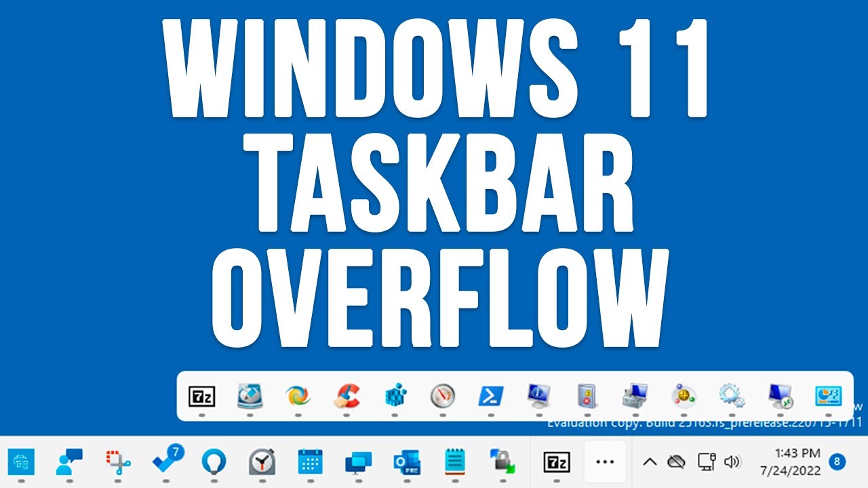
Task: Launch the disk drive cleanup icon in the overflow flyout
Action: pos(250,396)
